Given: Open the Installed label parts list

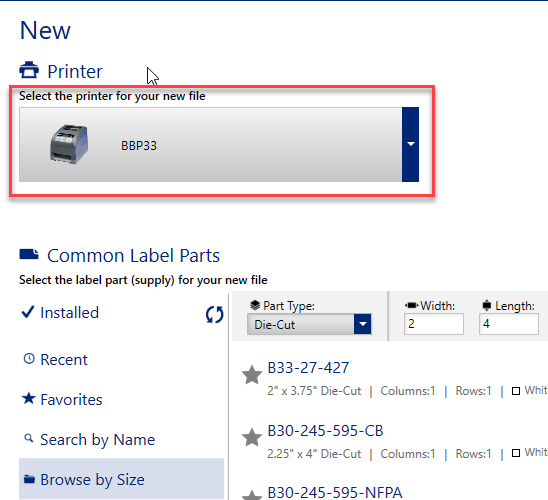Looking at the screenshot, I should tap(70, 312).
